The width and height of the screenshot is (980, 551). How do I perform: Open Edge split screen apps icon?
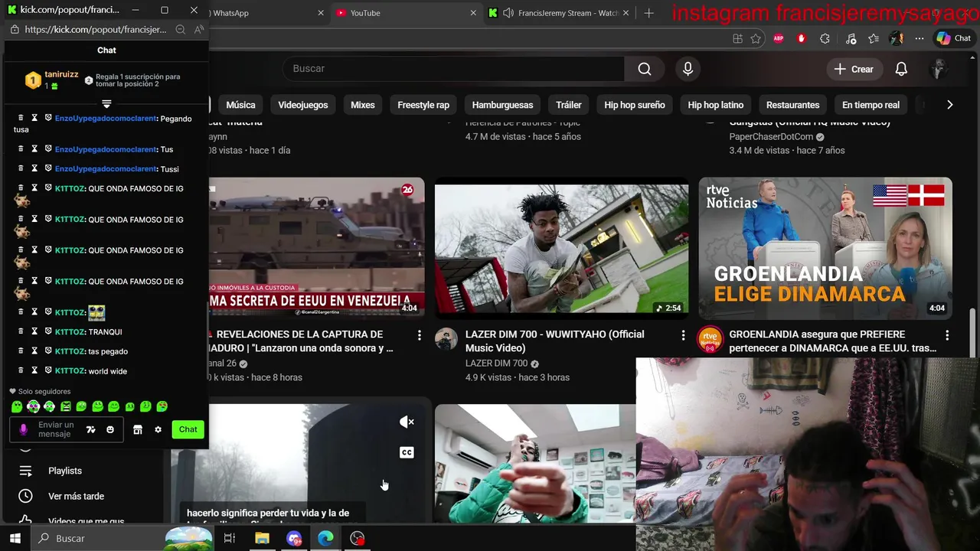click(737, 38)
